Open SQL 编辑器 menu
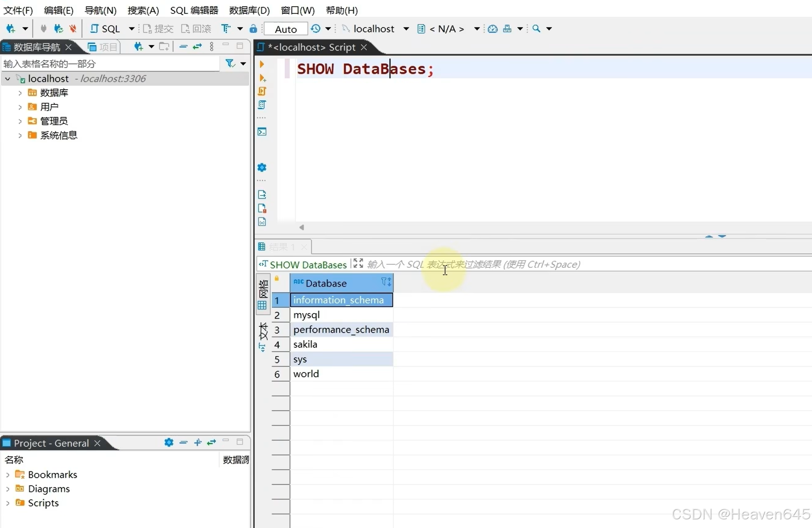The image size is (812, 528). tap(194, 10)
